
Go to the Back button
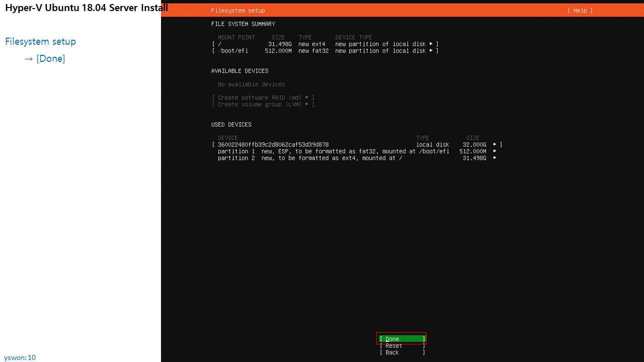[x=402, y=352]
